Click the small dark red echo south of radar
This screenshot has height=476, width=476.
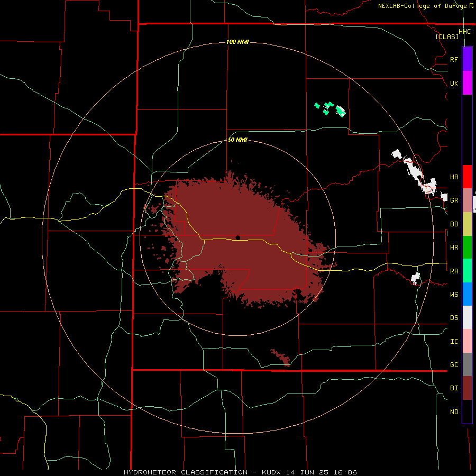[281, 358]
